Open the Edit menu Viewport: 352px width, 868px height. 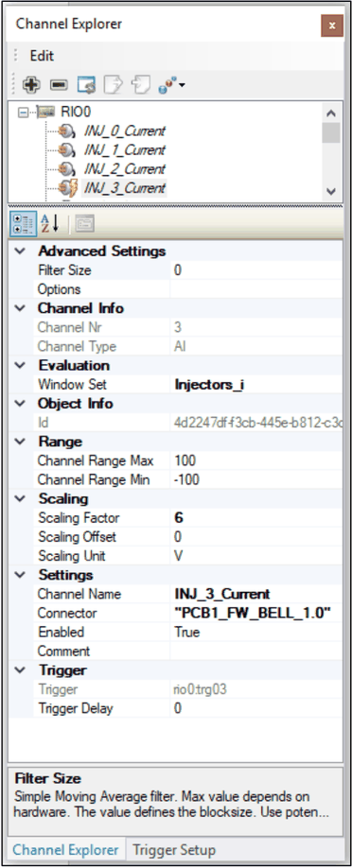pyautogui.click(x=42, y=56)
